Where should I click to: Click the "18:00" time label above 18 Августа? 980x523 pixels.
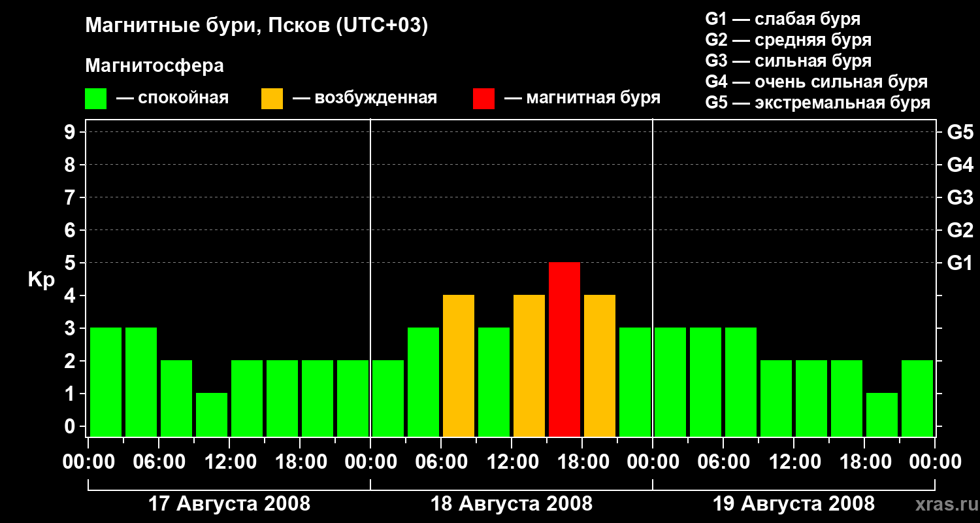(x=582, y=462)
